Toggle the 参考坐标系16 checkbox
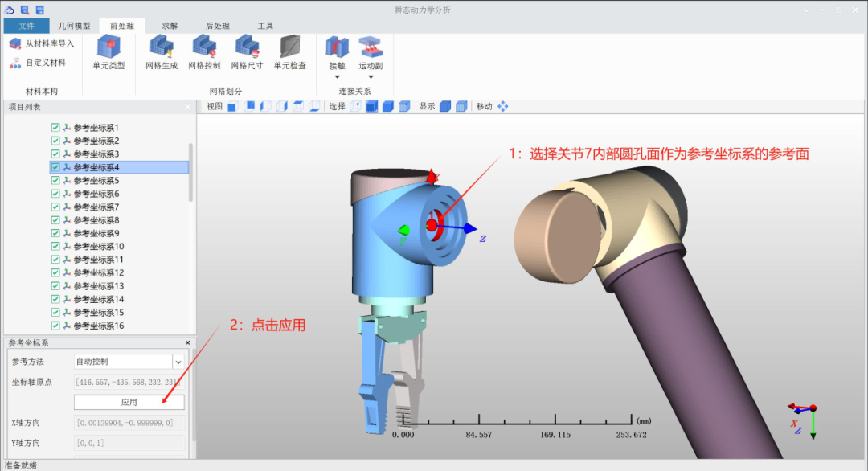The width and height of the screenshot is (868, 471). [55, 326]
